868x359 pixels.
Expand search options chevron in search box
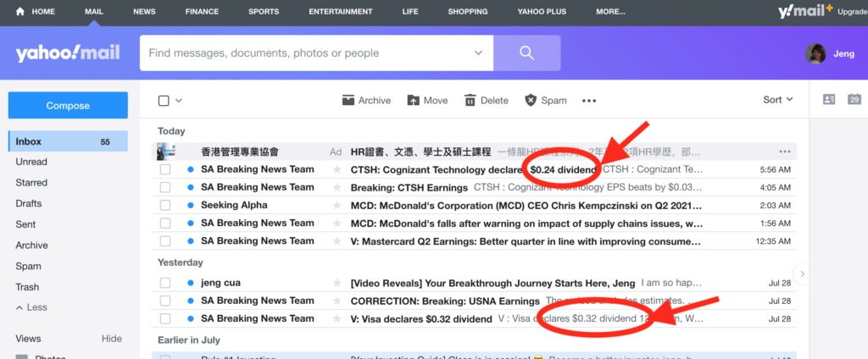(x=478, y=53)
